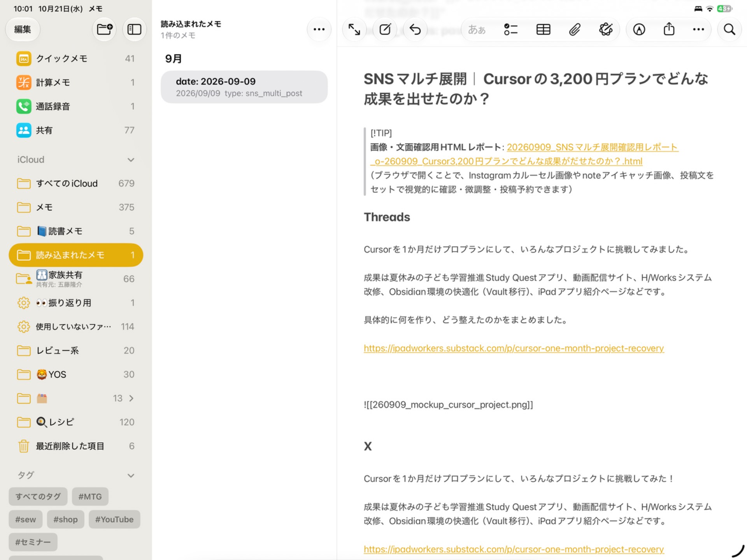Select 読み込まれたメモ folder
747x560 pixels.
point(76,255)
